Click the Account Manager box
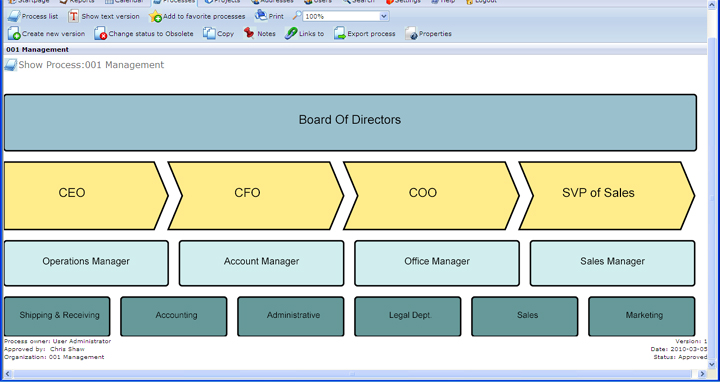The image size is (720, 382). pos(261,263)
